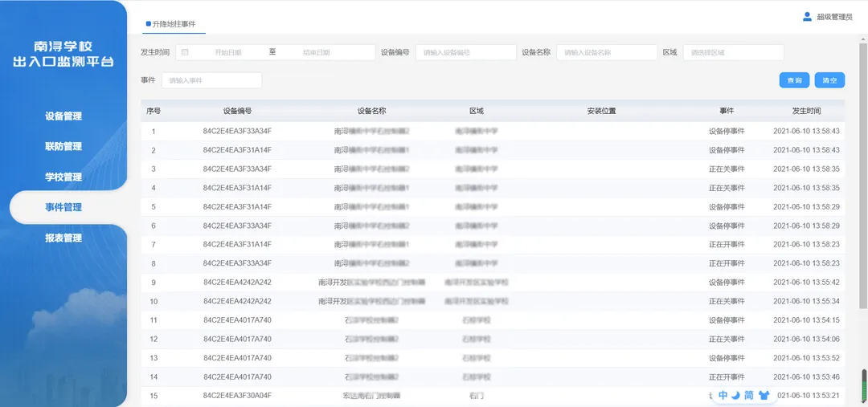Switch to the 升降地柱事件 tab

(174, 24)
